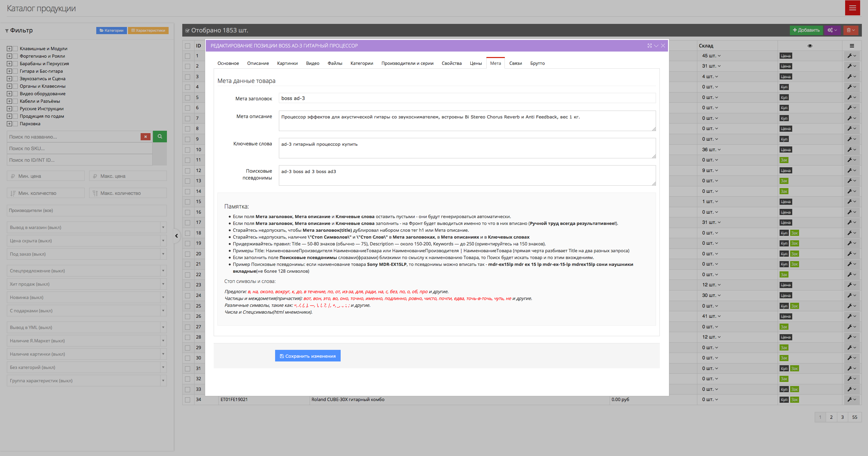Screen dimensions: 868x456
Task: Click the dialog fullscreen expand icon
Action: [650, 46]
